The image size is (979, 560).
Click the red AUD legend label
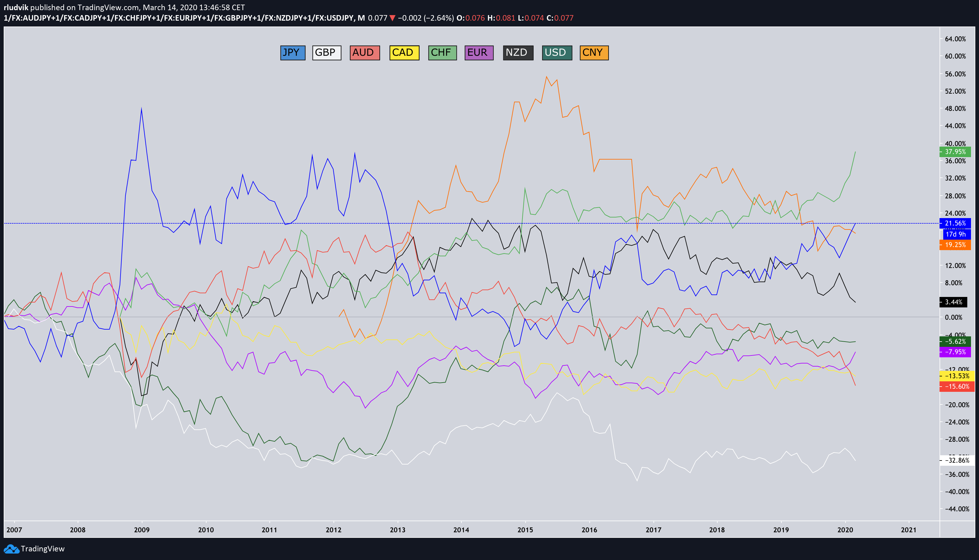pos(364,53)
